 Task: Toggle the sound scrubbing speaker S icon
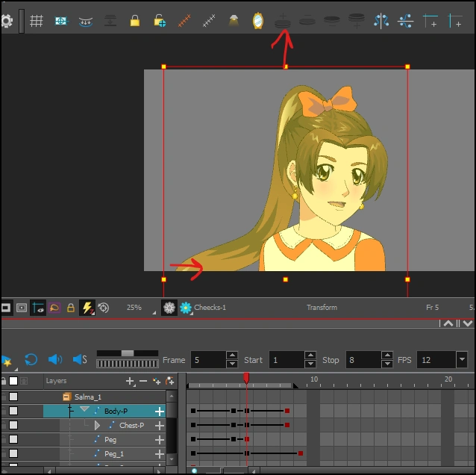80,359
